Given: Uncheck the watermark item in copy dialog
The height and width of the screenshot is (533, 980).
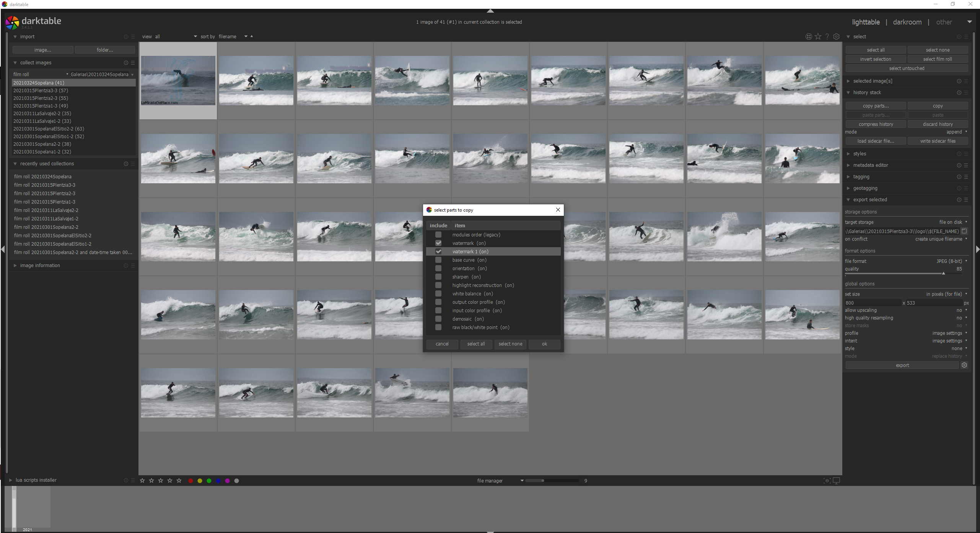Looking at the screenshot, I should tap(438, 243).
